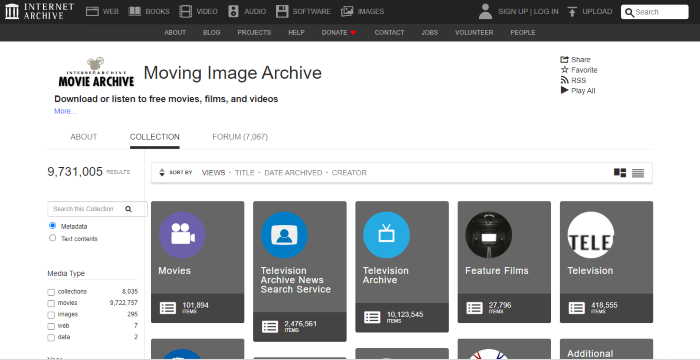Click the Feature Films items list icon
This screenshot has height=360, width=700.
[475, 308]
